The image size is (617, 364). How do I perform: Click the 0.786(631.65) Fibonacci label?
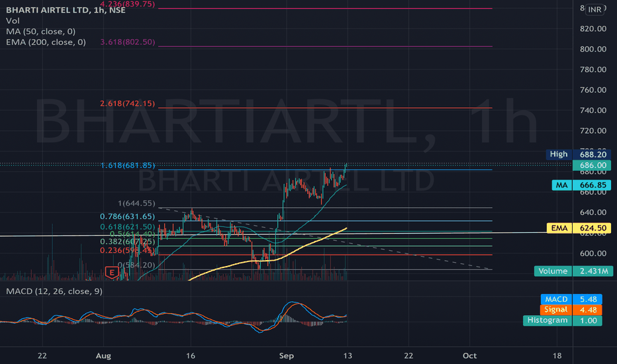coord(128,216)
